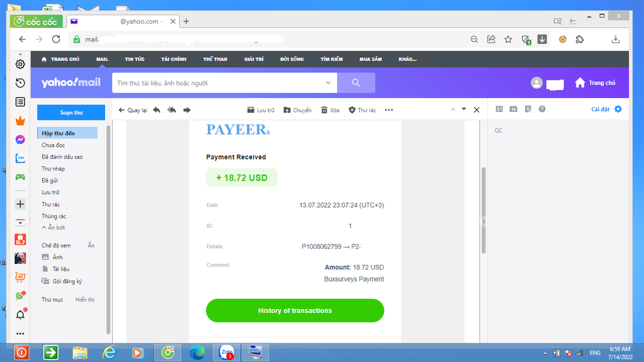Open Hộp thư đến inbox folder
This screenshot has height=362, width=644.
67,133
